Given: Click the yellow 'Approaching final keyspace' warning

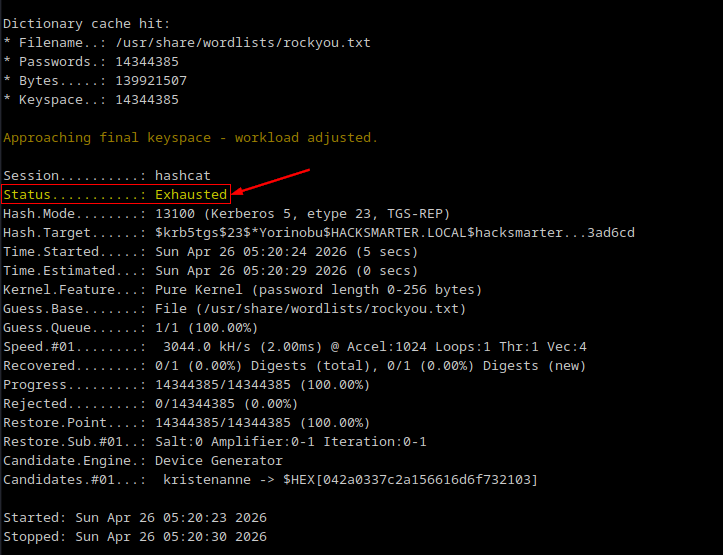Looking at the screenshot, I should pyautogui.click(x=190, y=138).
